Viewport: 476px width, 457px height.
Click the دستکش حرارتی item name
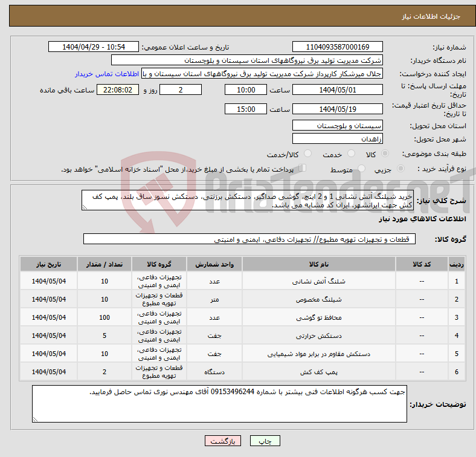(x=319, y=335)
